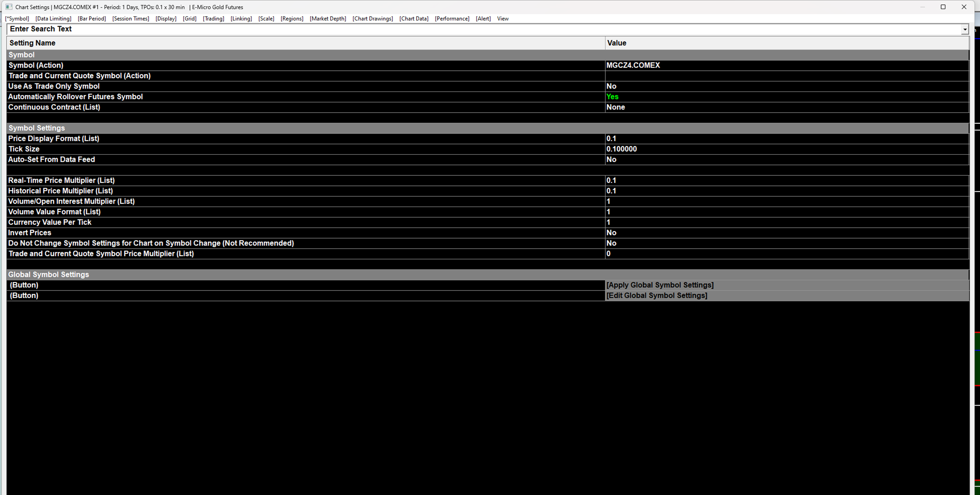Edit the Tick Size value field
Image resolution: width=980 pixels, height=495 pixels.
621,149
